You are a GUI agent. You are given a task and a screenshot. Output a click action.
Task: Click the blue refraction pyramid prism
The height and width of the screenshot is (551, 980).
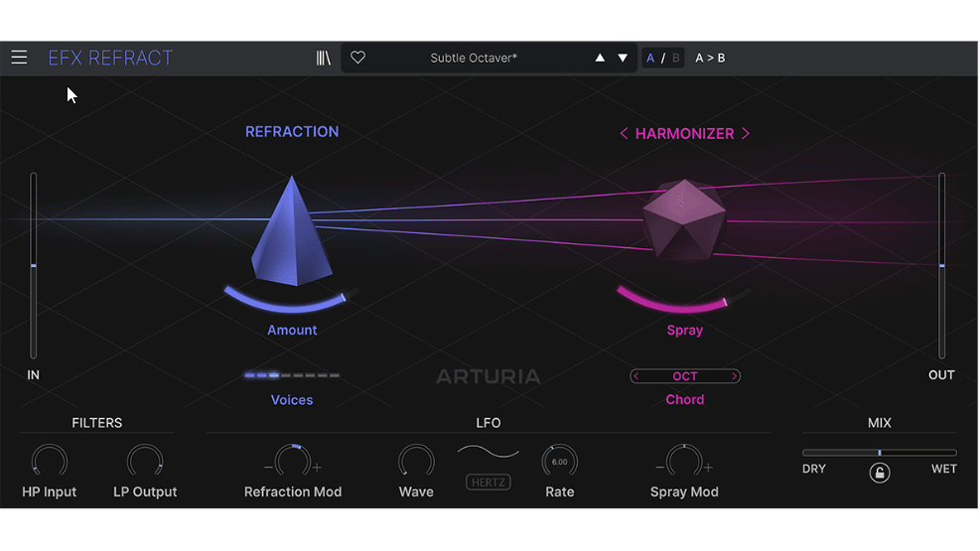[x=292, y=232]
